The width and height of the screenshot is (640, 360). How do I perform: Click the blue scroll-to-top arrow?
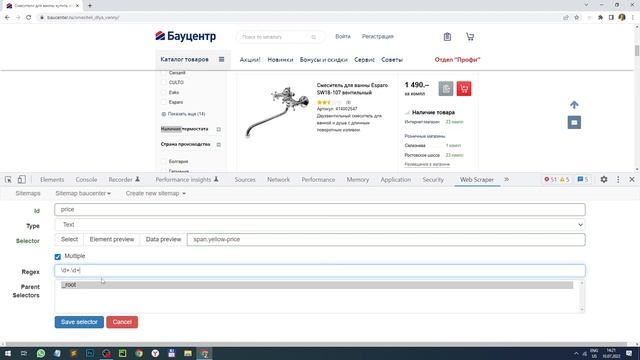tap(574, 105)
